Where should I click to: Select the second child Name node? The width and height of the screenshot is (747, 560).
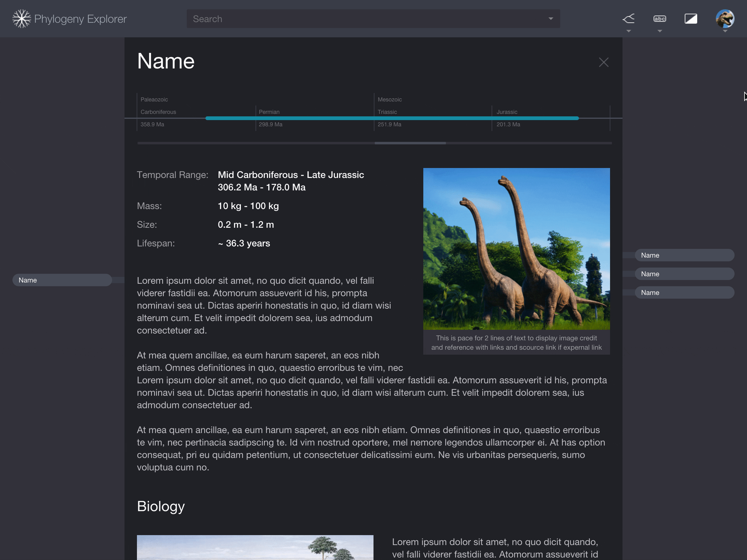point(684,274)
